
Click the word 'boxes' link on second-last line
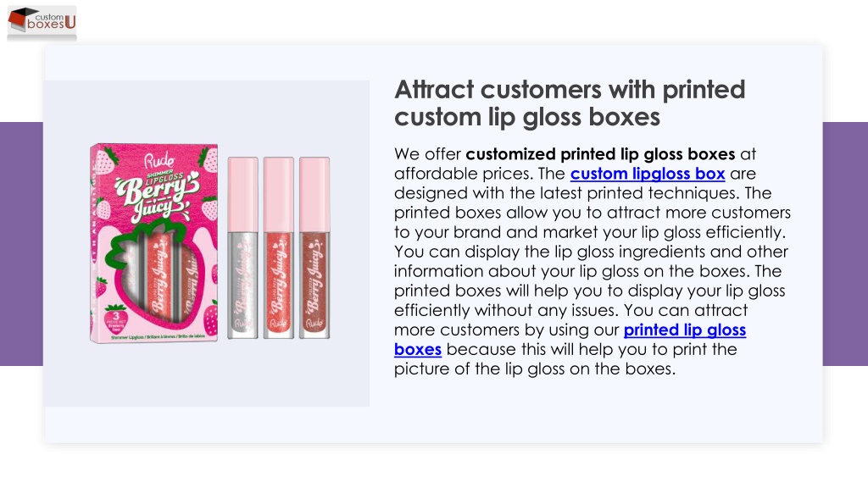(418, 350)
